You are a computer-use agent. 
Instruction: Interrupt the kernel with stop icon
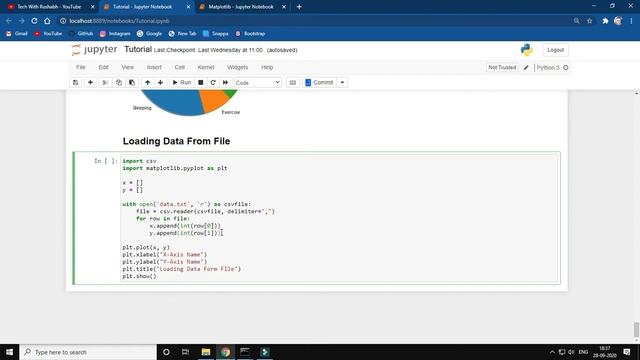coord(200,82)
